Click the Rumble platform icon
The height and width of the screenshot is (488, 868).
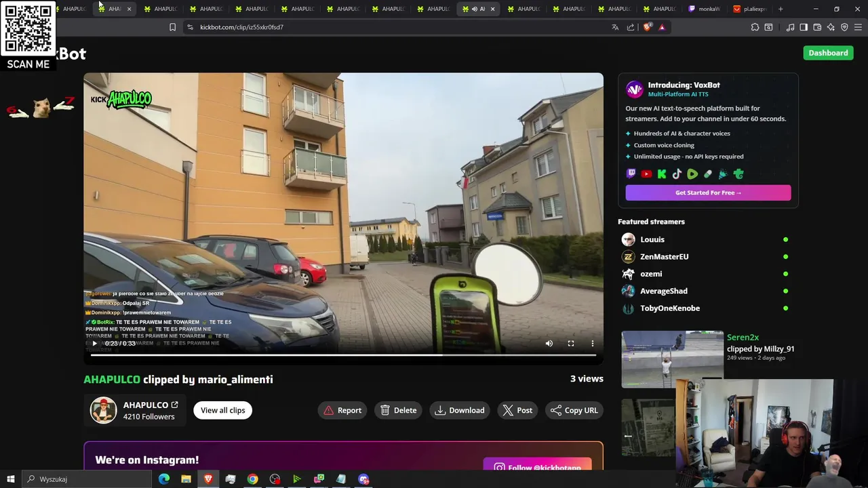692,174
